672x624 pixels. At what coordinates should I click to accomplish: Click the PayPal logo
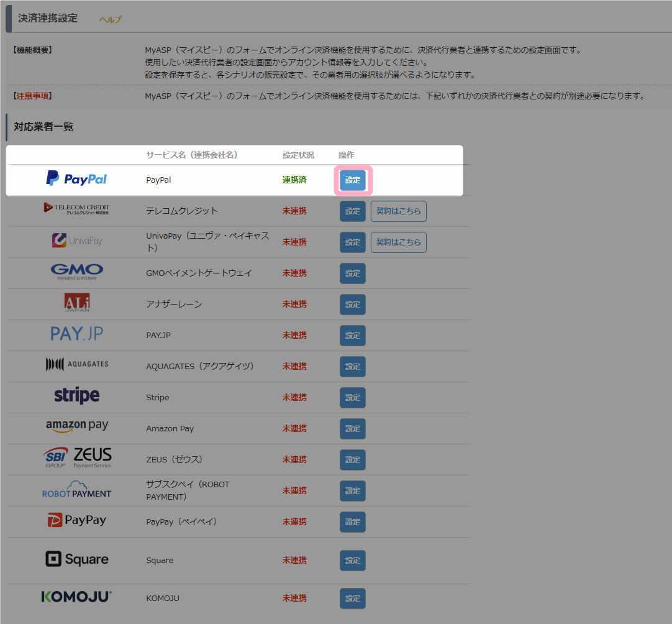(x=76, y=179)
